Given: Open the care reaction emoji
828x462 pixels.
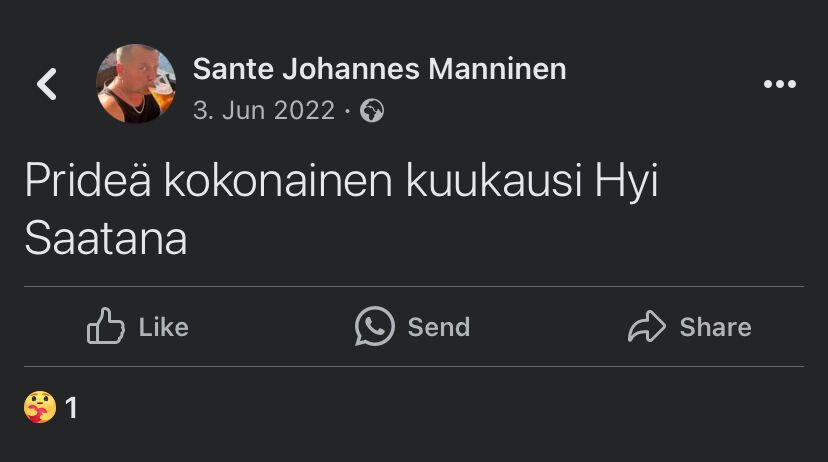Looking at the screenshot, I should [40, 407].
